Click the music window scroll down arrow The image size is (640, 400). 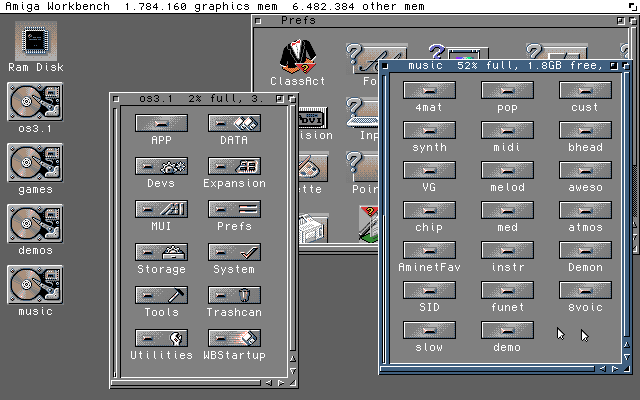627,357
